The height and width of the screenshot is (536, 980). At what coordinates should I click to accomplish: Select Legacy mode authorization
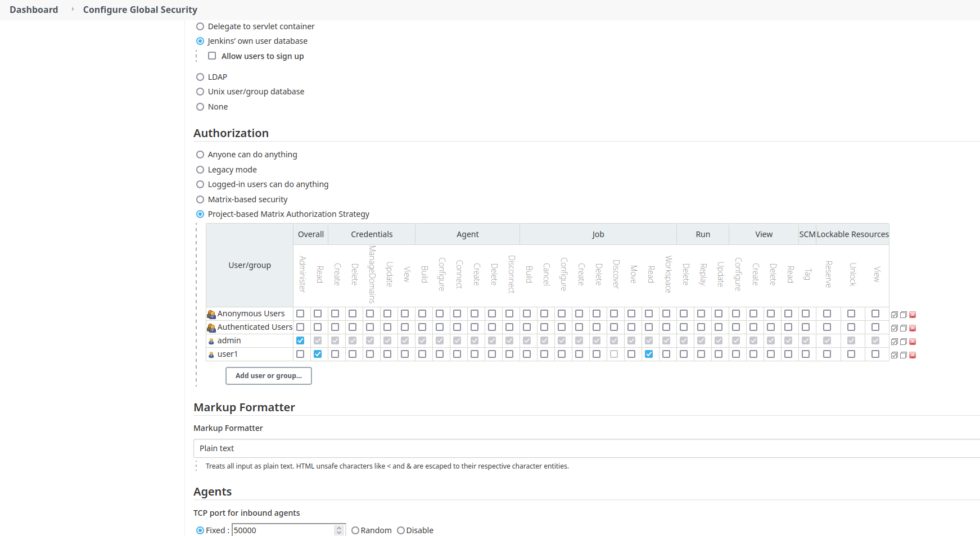click(x=200, y=170)
